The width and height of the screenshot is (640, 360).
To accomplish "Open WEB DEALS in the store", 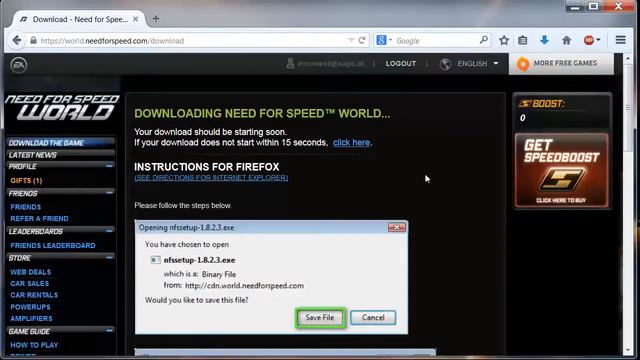I will [31, 272].
